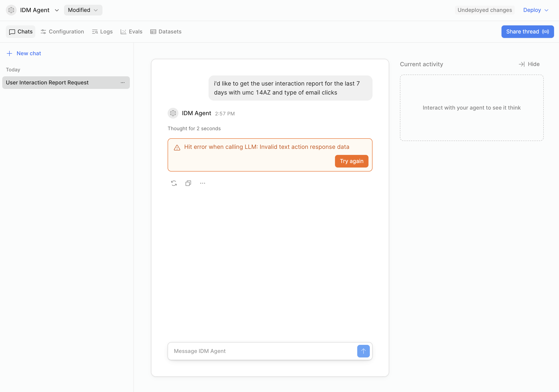Image resolution: width=559 pixels, height=392 pixels.
Task: Hide the Current activity panel
Action: tap(529, 64)
